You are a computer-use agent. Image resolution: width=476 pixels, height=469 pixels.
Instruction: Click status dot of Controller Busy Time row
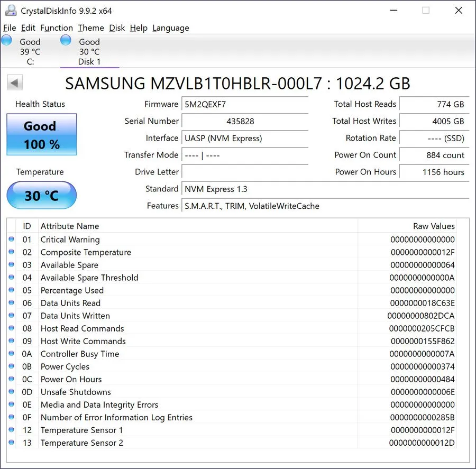[x=11, y=354]
